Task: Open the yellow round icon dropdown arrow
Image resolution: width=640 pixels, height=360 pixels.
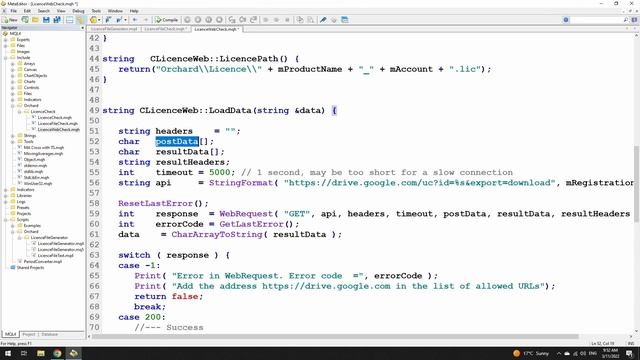Action: (100, 20)
